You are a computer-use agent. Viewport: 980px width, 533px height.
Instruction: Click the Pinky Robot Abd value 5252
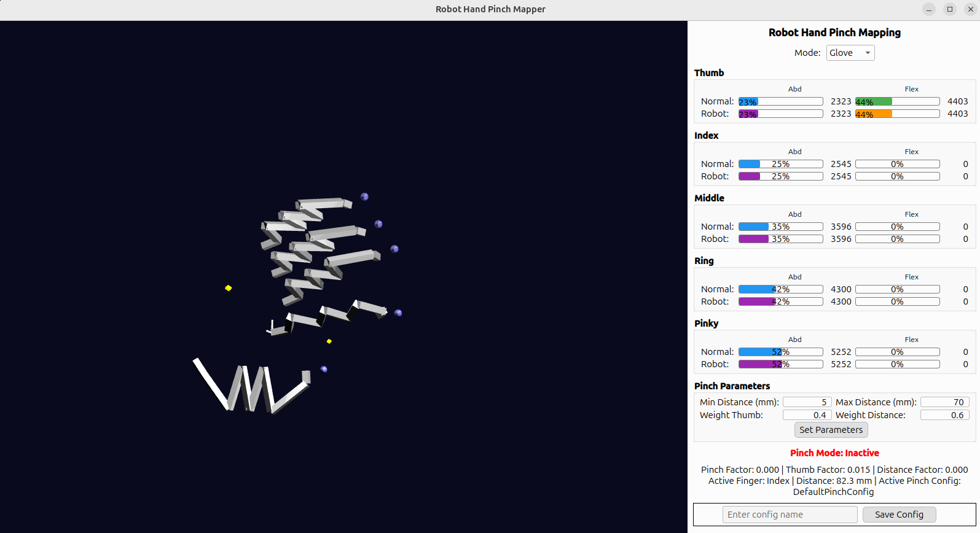click(841, 364)
